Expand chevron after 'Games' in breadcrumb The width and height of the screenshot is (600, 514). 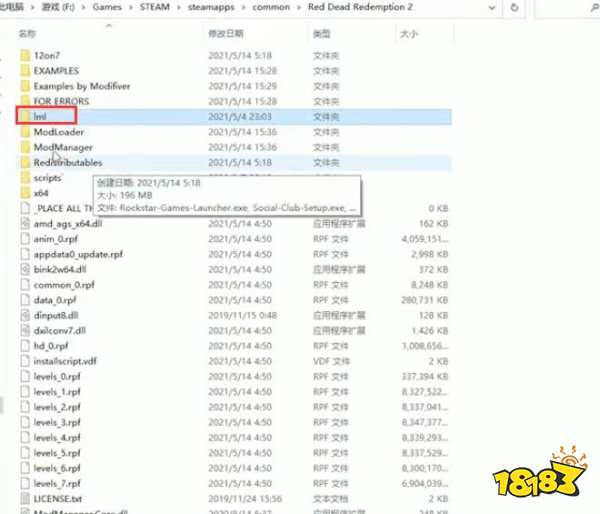pos(131,7)
